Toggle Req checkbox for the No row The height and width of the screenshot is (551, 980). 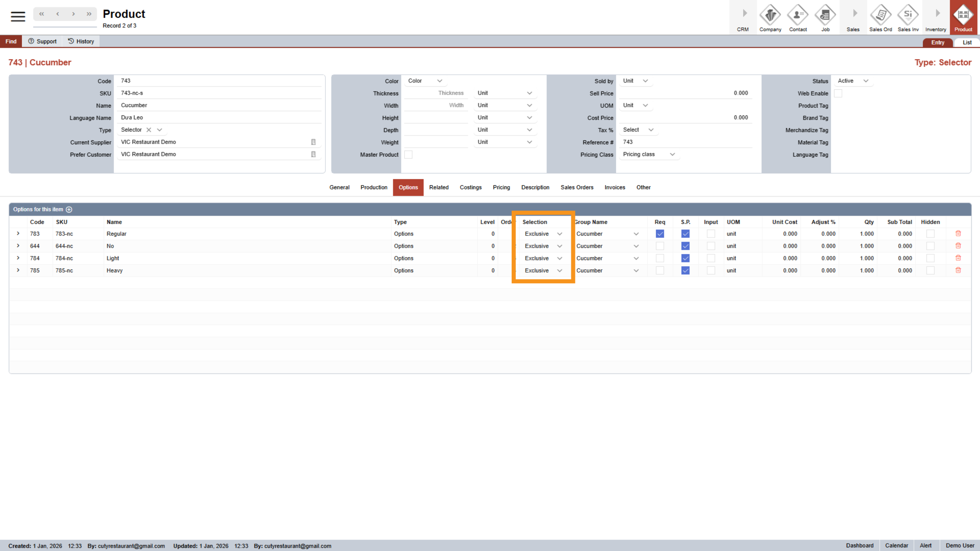click(x=659, y=246)
